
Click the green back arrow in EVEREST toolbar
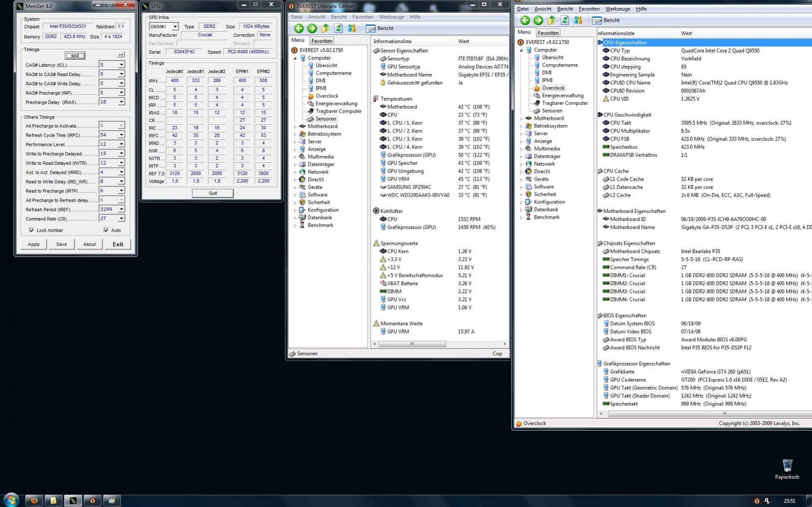[299, 28]
